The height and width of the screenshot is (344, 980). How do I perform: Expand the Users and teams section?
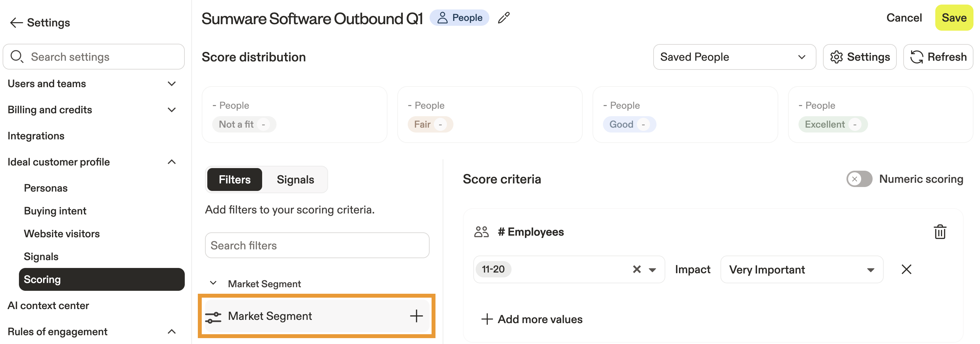click(172, 84)
